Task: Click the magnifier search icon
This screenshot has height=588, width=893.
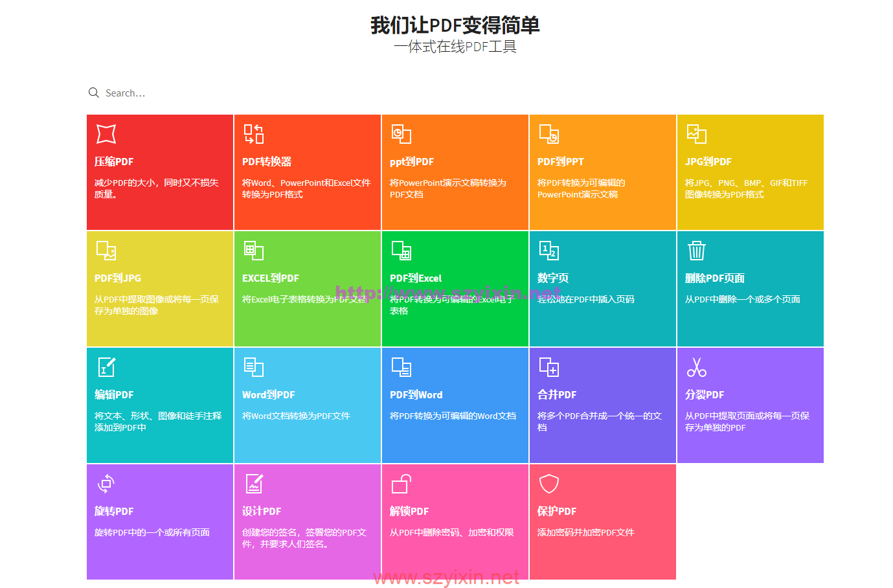Action: [x=94, y=93]
